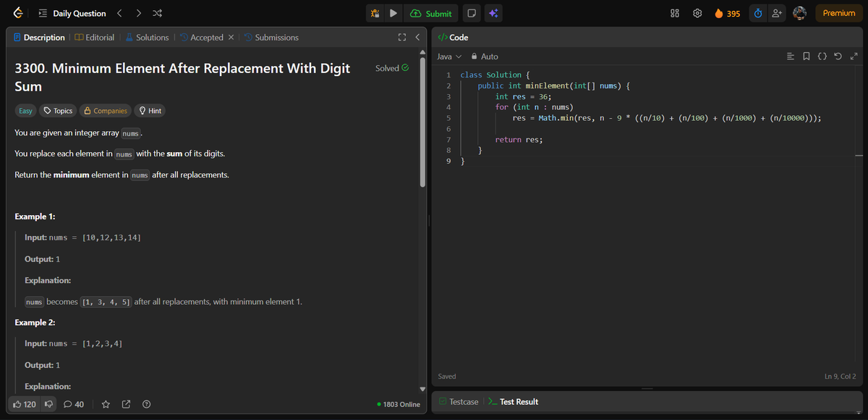
Task: Click the 'return res;' code line
Action: tap(519, 140)
